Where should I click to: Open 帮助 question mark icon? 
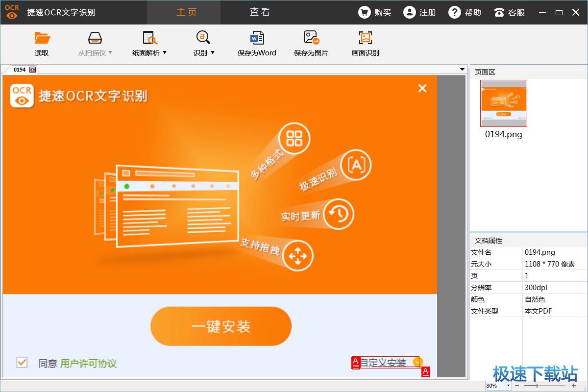455,12
